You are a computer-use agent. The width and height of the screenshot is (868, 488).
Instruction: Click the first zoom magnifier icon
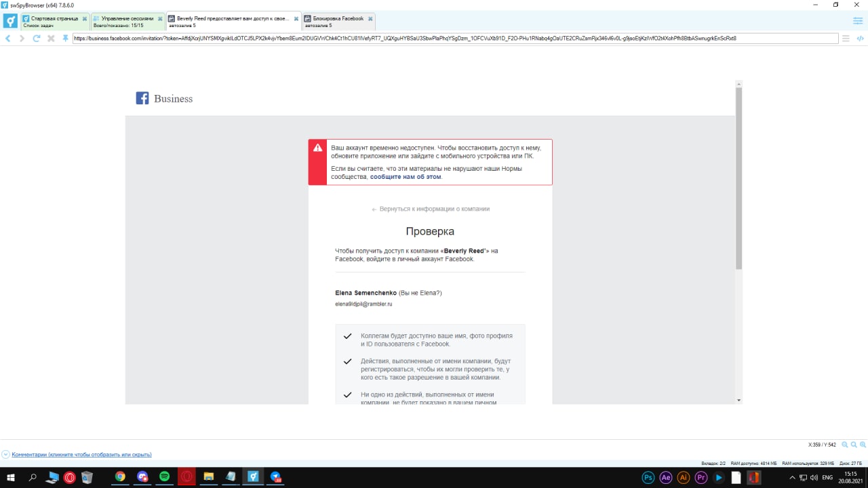click(x=845, y=445)
